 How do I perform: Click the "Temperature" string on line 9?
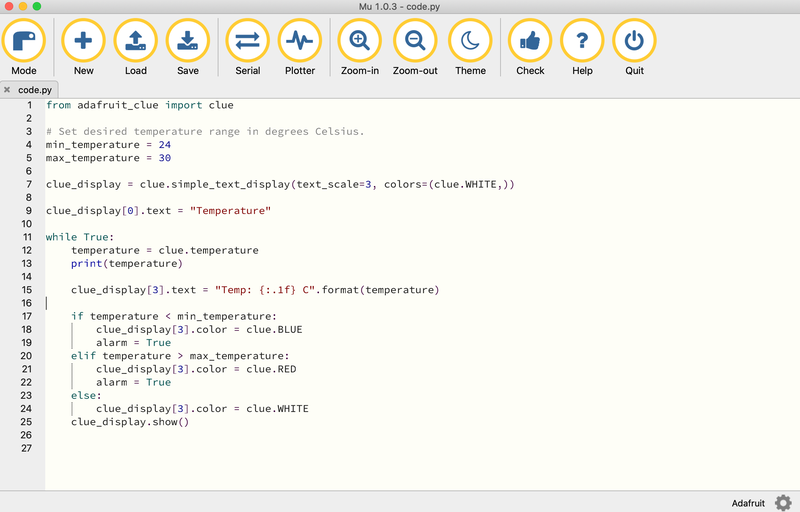(x=231, y=211)
